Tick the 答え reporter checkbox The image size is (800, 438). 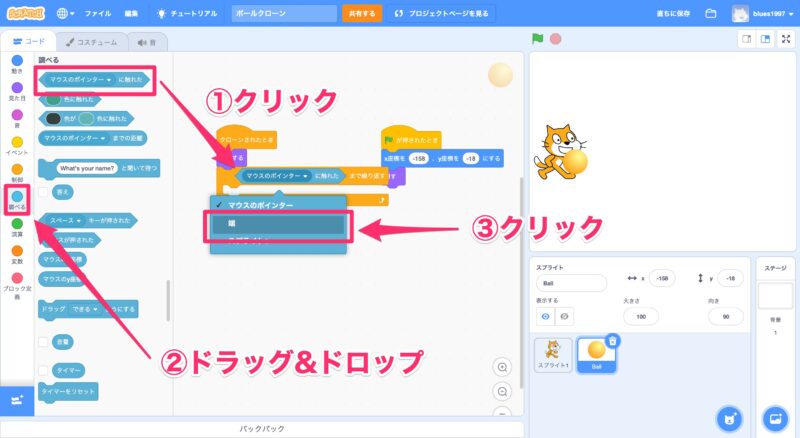pyautogui.click(x=44, y=191)
